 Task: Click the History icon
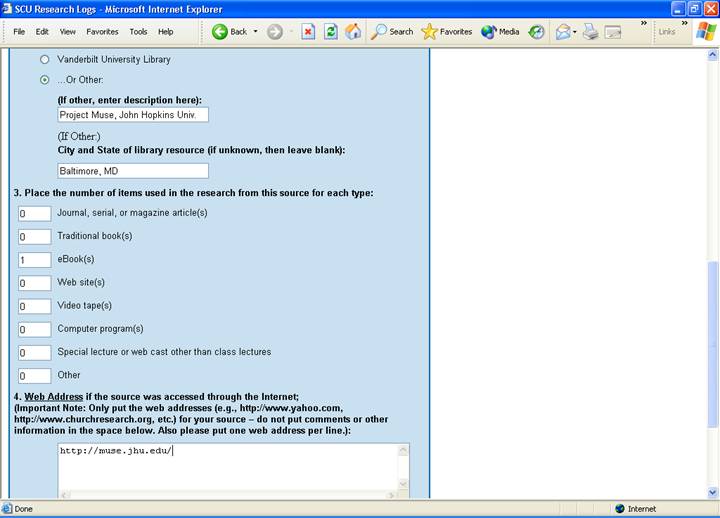(537, 32)
